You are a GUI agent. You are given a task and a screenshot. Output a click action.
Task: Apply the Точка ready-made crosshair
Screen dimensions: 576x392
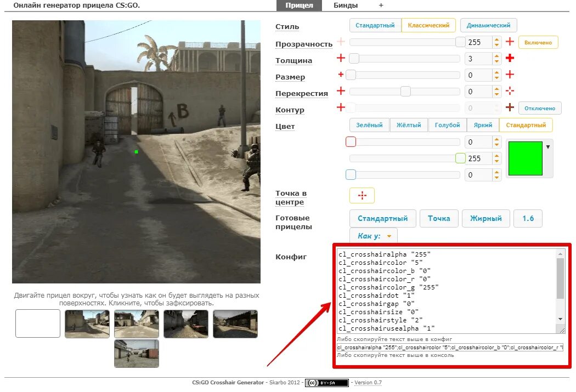tap(439, 218)
